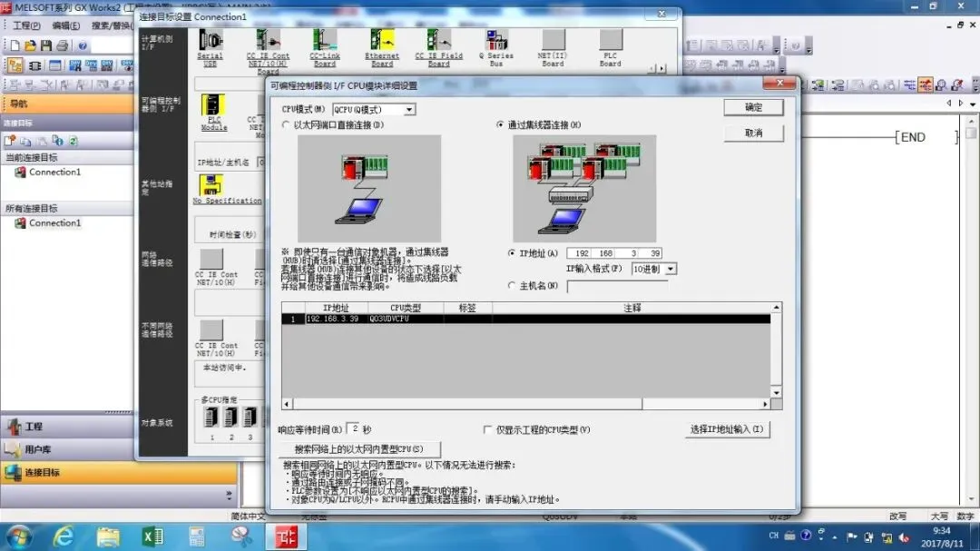Image resolution: width=980 pixels, height=551 pixels.
Task: Select the CC IE Field Board icon
Action: click(439, 41)
